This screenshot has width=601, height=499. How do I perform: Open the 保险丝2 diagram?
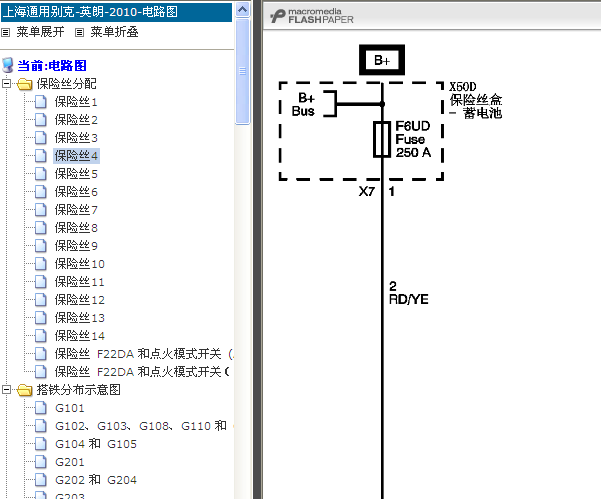click(x=76, y=120)
